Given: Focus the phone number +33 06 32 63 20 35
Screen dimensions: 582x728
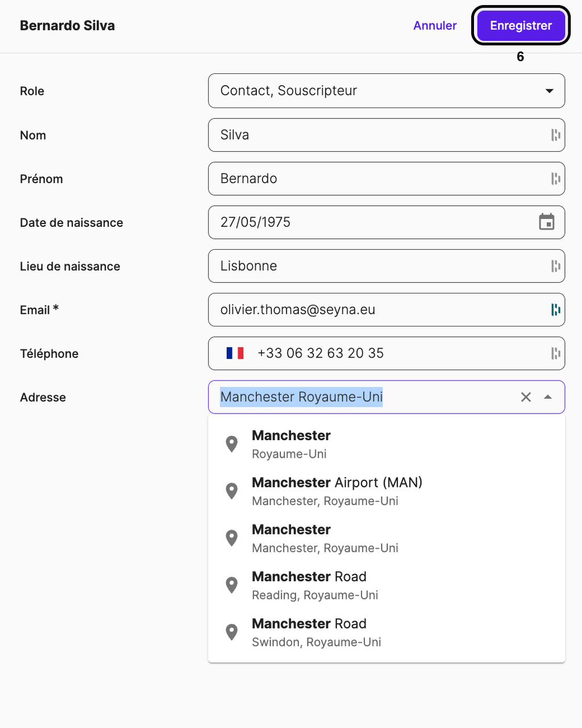Looking at the screenshot, I should coord(321,353).
